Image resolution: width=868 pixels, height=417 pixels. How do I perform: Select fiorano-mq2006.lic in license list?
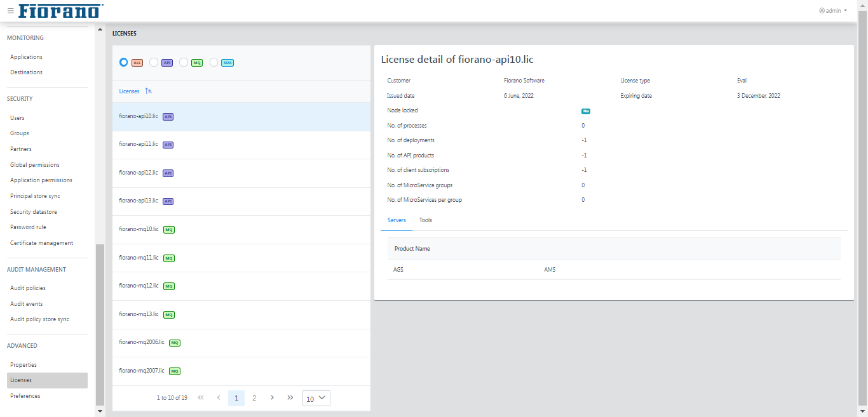click(x=241, y=343)
